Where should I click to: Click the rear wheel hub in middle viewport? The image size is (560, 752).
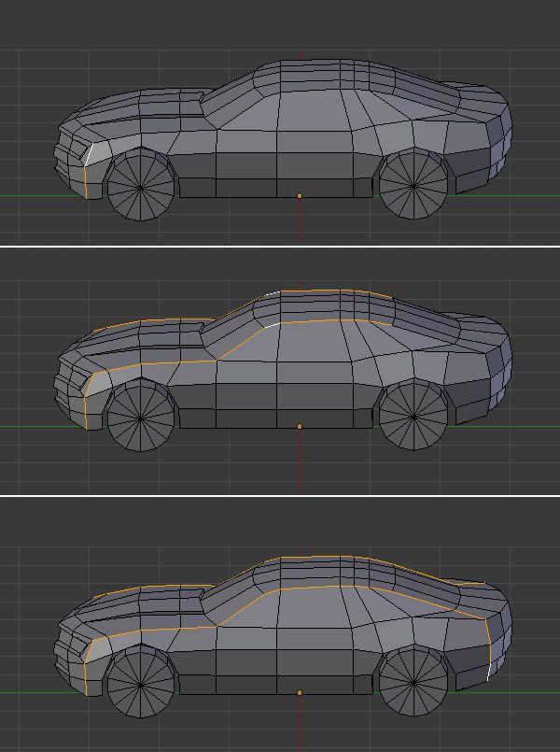(x=413, y=417)
